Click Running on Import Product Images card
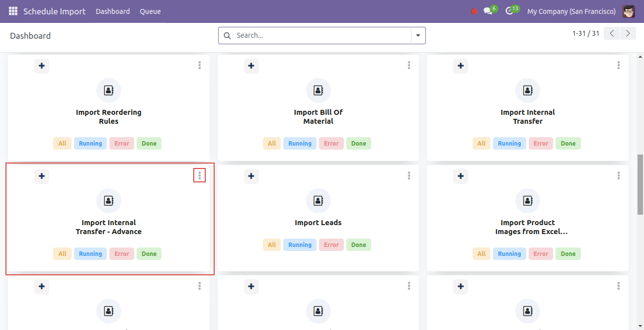Image resolution: width=644 pixels, height=330 pixels. [x=509, y=254]
